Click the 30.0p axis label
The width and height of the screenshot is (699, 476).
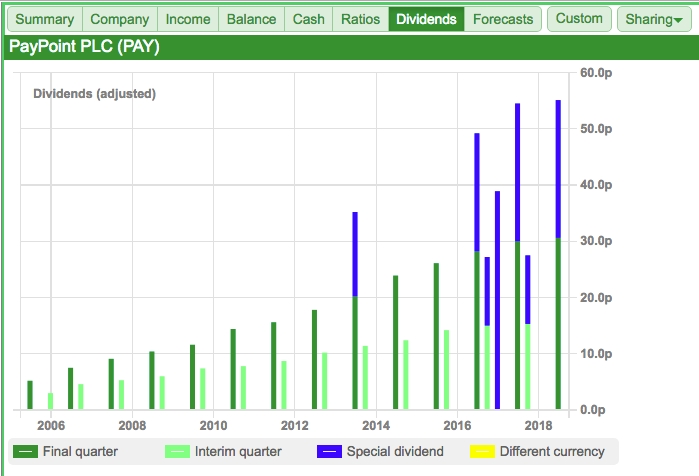(596, 241)
